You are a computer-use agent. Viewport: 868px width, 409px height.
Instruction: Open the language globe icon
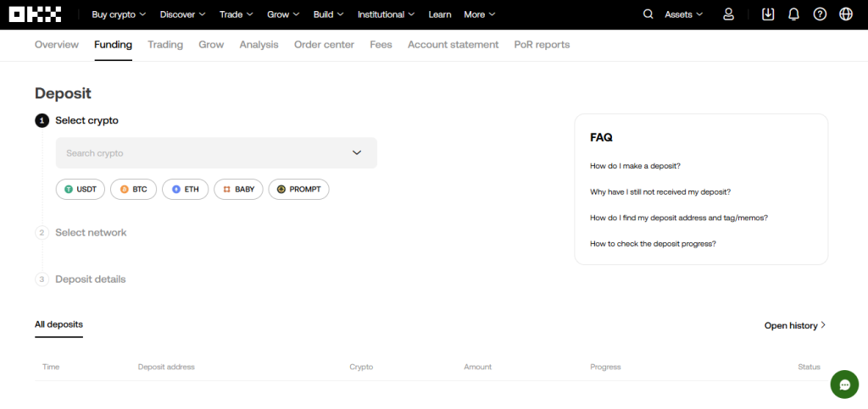click(x=845, y=14)
